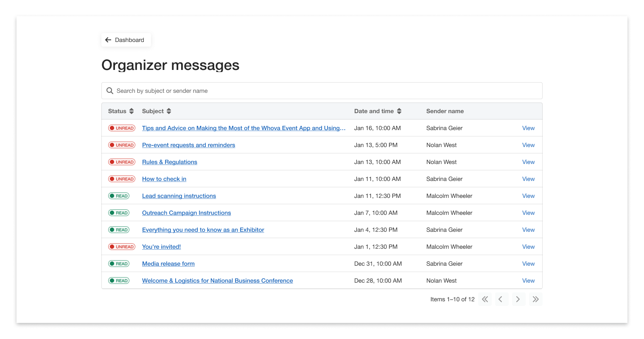The width and height of the screenshot is (644, 339).
Task: Sort table by Subject column arrows
Action: tap(169, 111)
